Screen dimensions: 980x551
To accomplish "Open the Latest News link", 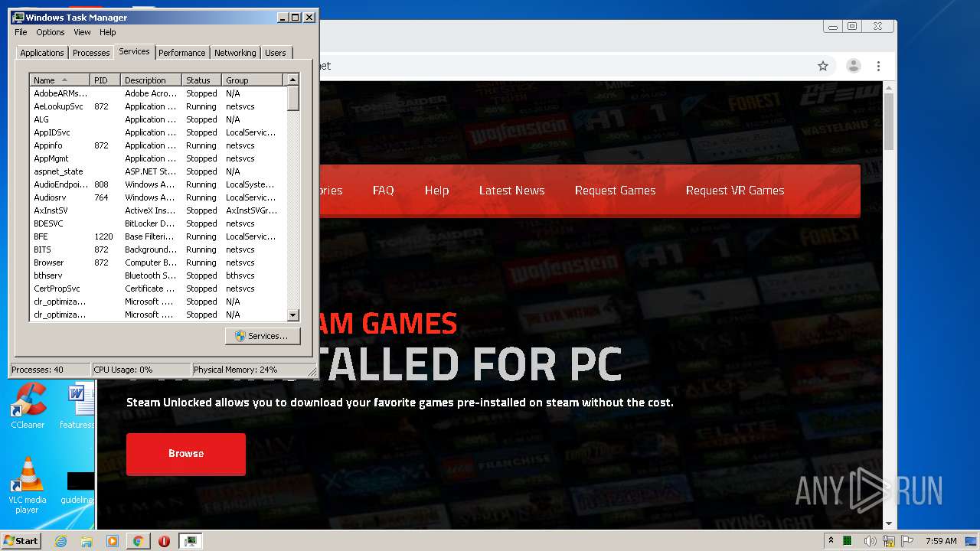I will click(x=512, y=191).
